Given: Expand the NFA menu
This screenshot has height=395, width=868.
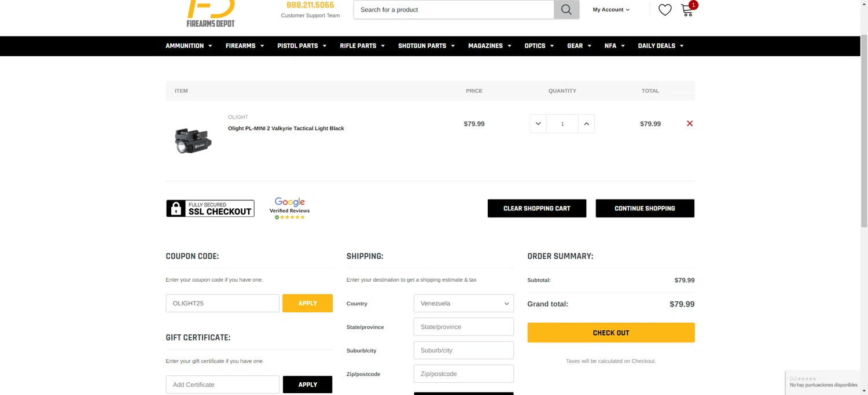Looking at the screenshot, I should [615, 46].
